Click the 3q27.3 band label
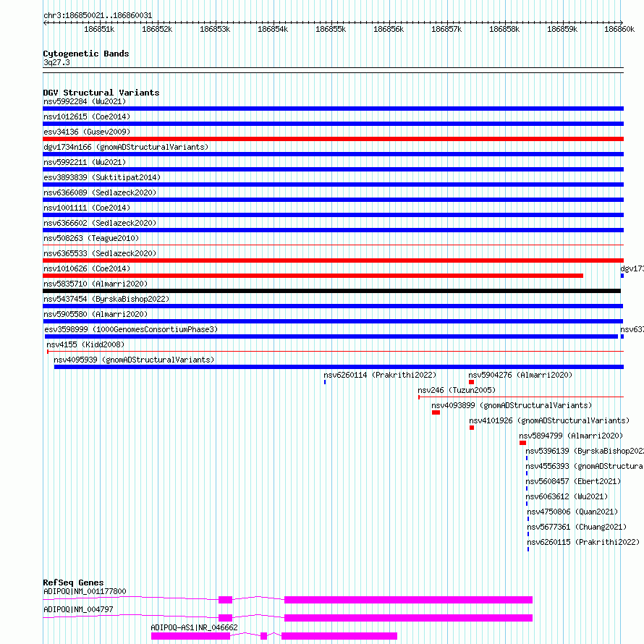644x644 pixels. 56,62
